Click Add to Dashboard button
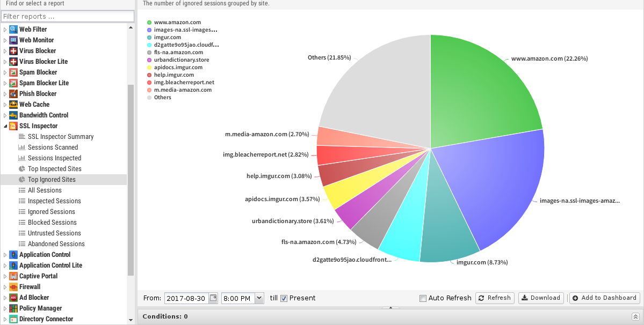Screen dimensions: 644x325 (604, 298)
